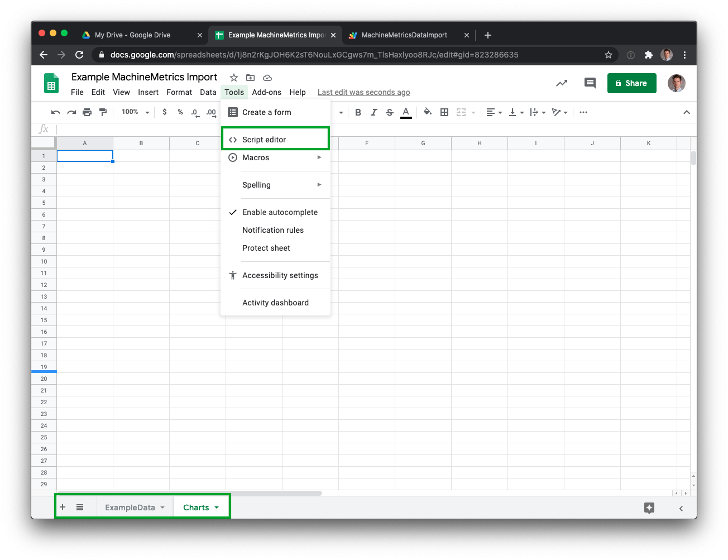Switch to the ExampleData sheet tab
The height and width of the screenshot is (560, 728).
[130, 508]
